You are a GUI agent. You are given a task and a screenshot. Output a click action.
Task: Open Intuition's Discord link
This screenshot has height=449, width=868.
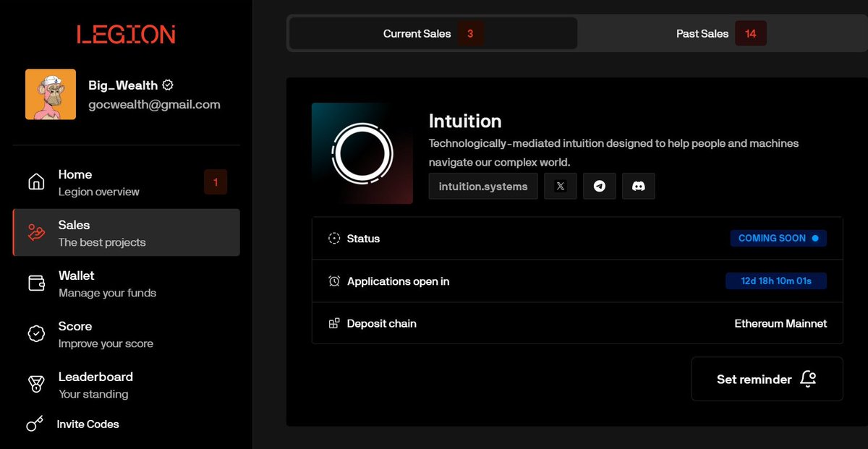pos(639,186)
